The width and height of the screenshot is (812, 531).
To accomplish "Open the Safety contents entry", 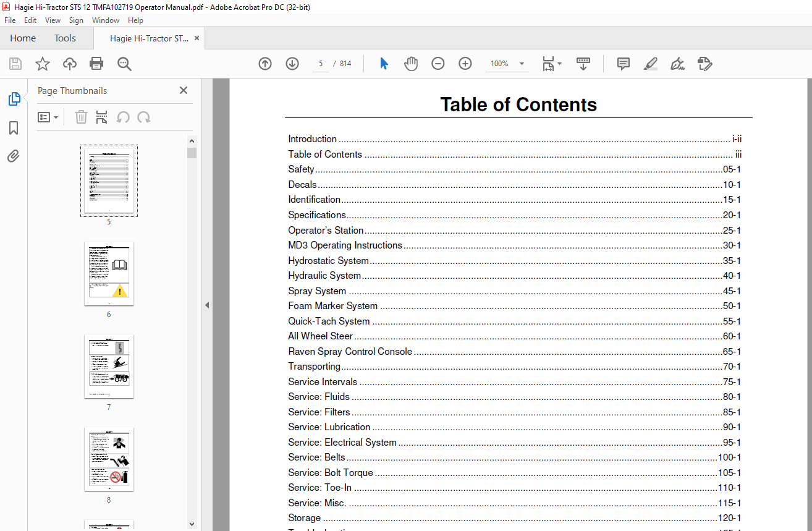I will (514, 169).
